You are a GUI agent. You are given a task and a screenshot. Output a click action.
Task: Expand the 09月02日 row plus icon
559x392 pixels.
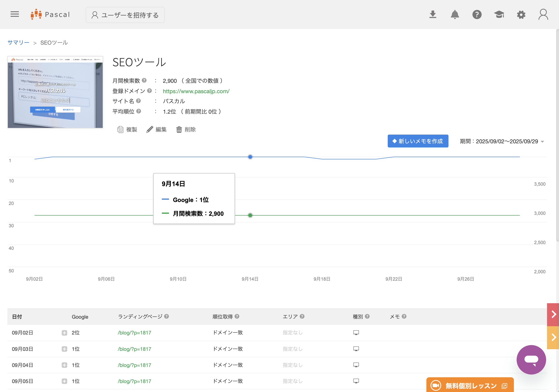pos(64,333)
